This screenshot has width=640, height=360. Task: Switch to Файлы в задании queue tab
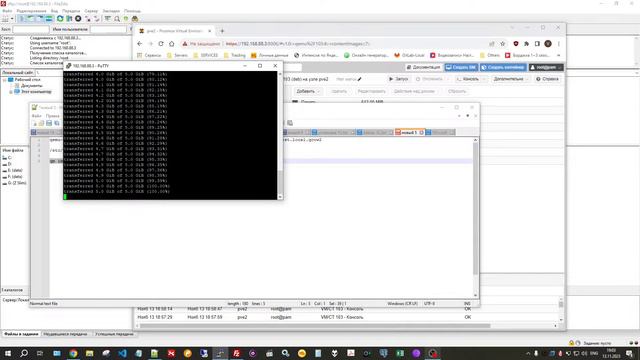[21, 334]
